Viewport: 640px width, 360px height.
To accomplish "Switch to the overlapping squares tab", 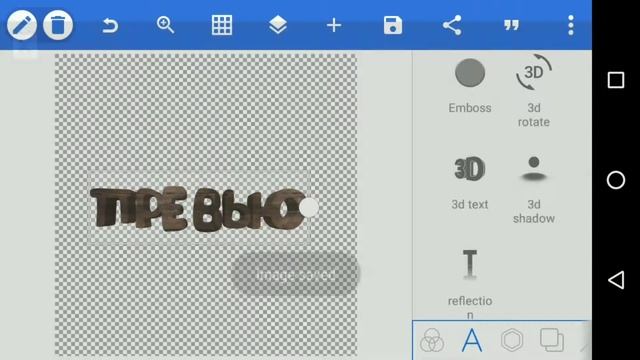I will click(x=552, y=340).
